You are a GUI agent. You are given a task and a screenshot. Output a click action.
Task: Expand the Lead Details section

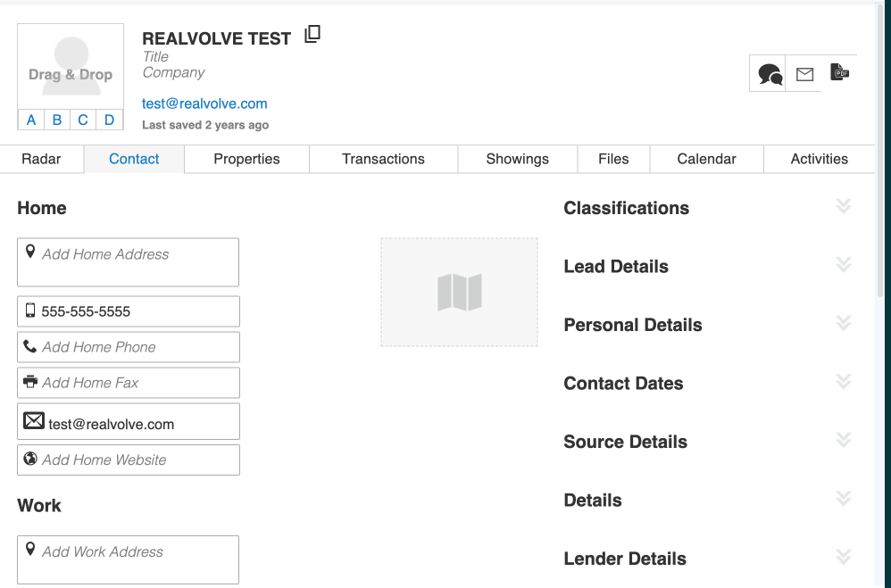point(843,265)
